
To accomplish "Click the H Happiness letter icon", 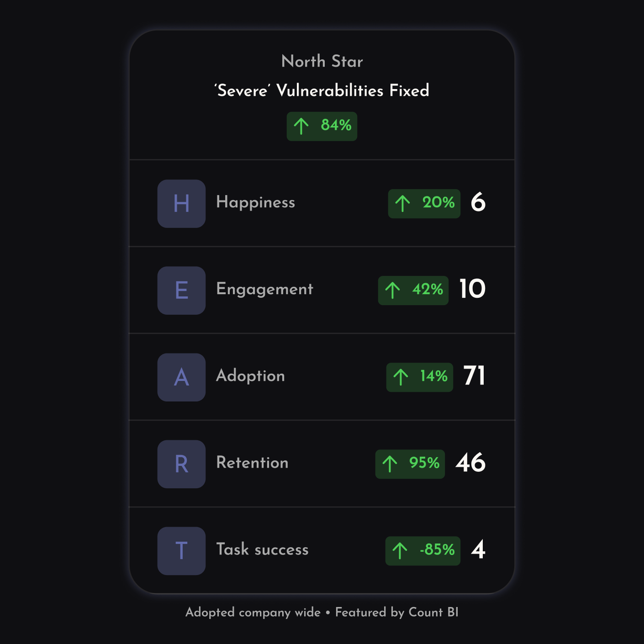I will click(181, 203).
